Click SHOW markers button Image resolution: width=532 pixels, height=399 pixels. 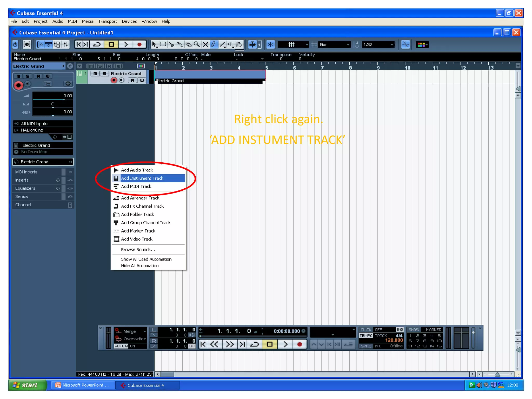(x=414, y=330)
